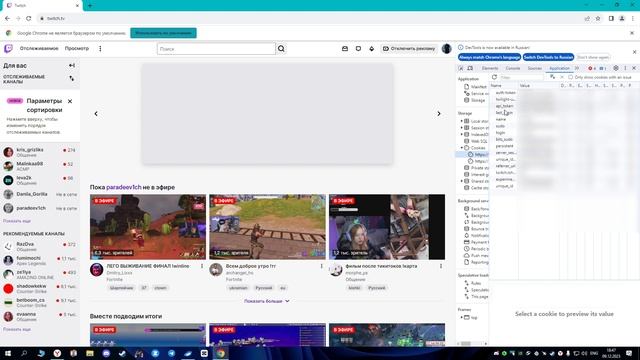Select the Application tab
The height and width of the screenshot is (360, 640).
pos(559,68)
